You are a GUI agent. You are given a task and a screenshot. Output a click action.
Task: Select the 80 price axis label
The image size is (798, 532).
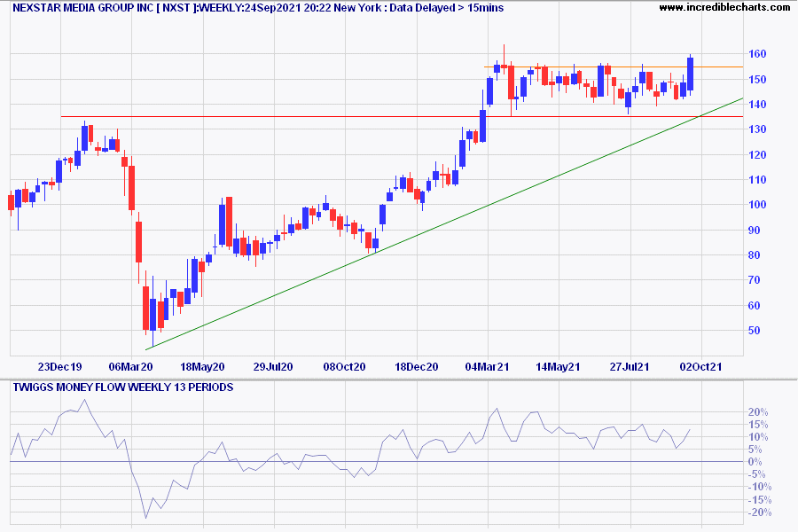tap(755, 255)
